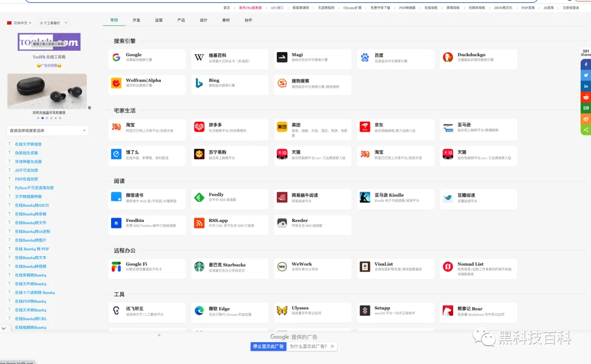Screen dimensions: 591x364
Task: Open the WeWork circle icon
Action: 282,267
